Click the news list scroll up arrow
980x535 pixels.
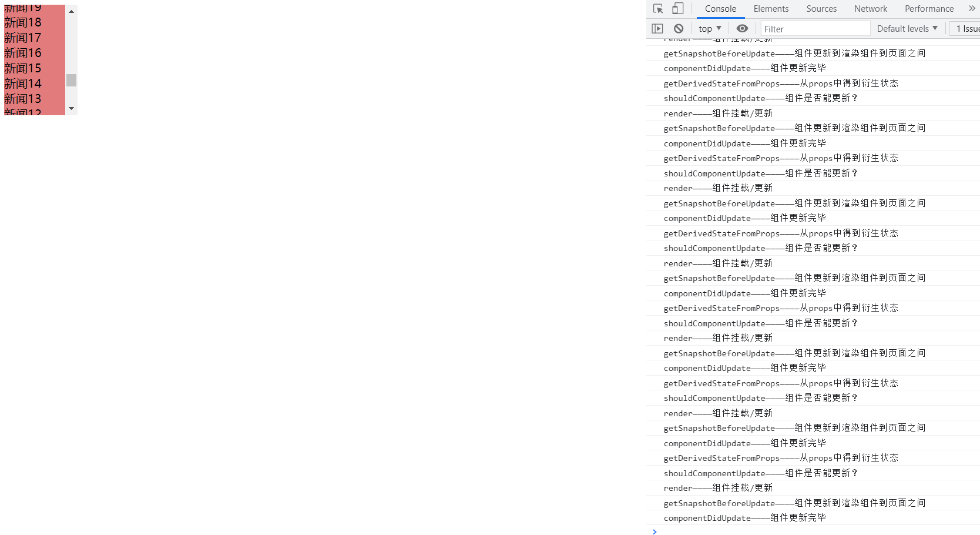[x=71, y=11]
